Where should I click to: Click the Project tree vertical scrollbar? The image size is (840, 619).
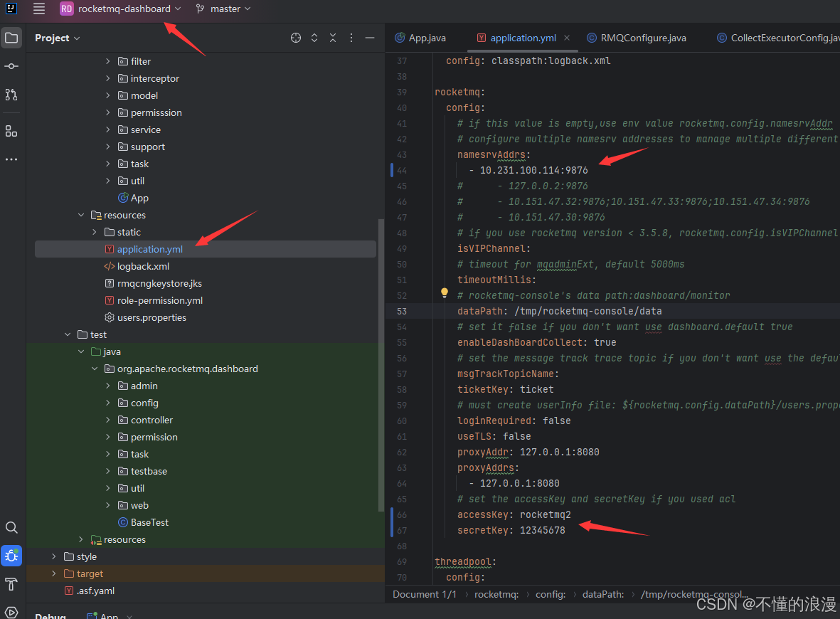[x=381, y=364]
